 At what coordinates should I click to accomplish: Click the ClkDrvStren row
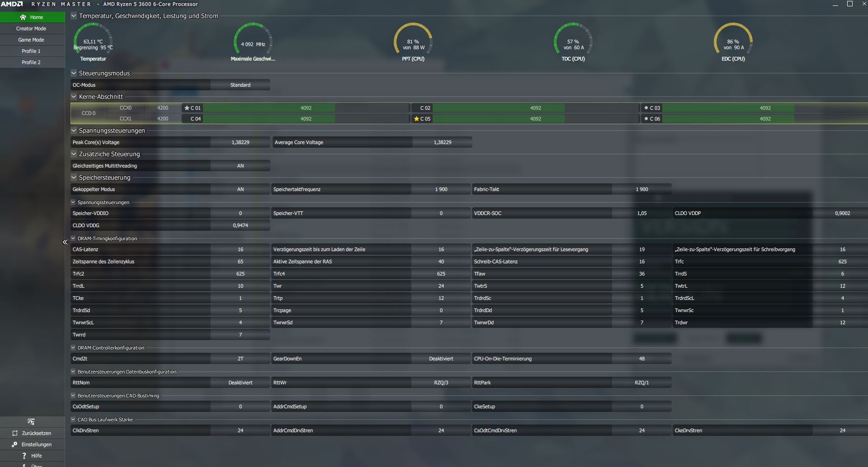point(170,430)
